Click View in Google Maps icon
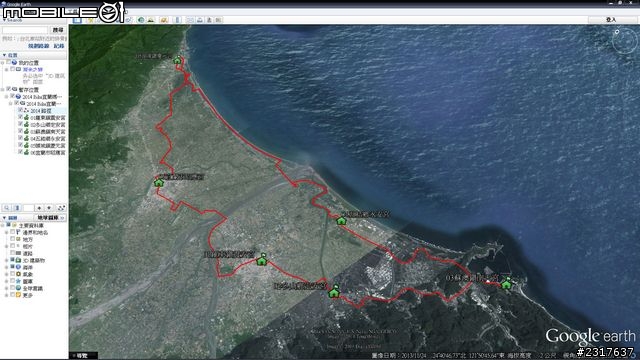Image resolution: width=640 pixels, height=360 pixels. 218,20
